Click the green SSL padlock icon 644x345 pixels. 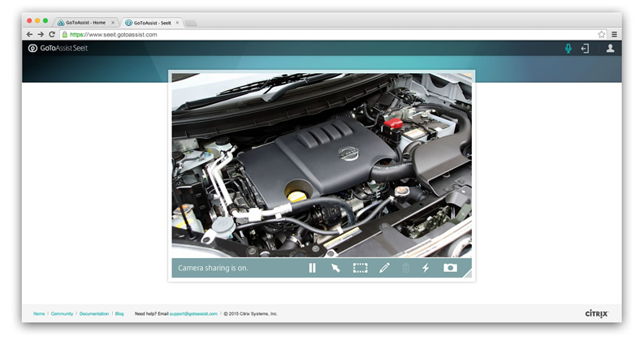(x=65, y=34)
